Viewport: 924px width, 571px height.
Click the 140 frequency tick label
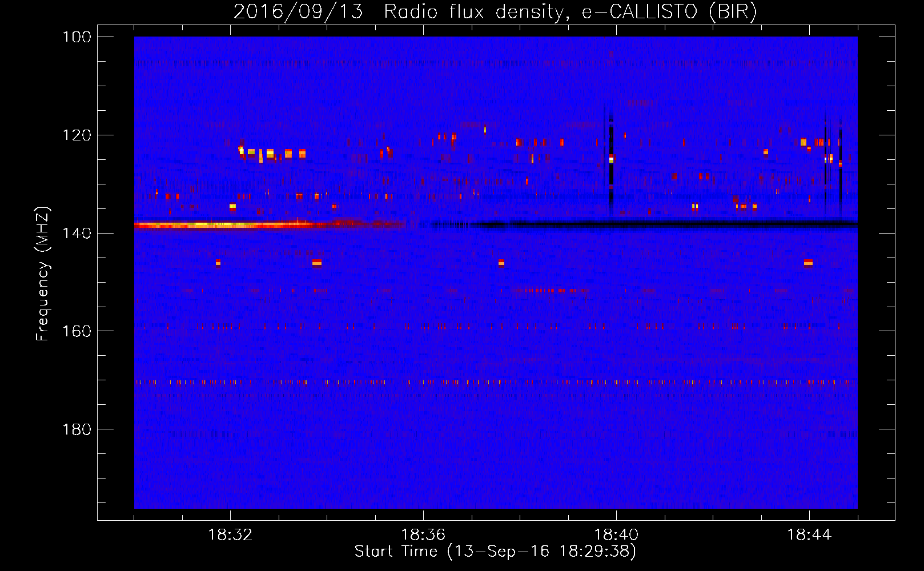pyautogui.click(x=77, y=233)
